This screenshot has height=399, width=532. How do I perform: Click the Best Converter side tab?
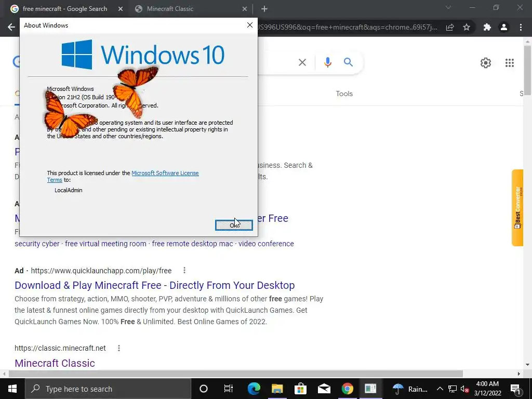coord(517,208)
